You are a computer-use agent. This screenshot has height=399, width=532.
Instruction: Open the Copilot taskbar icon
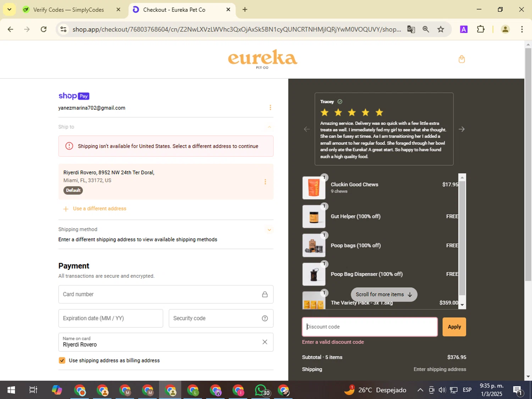click(x=57, y=390)
